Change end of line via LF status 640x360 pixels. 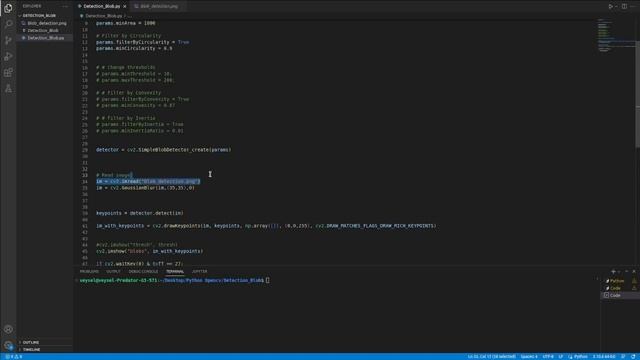pyautogui.click(x=560, y=357)
